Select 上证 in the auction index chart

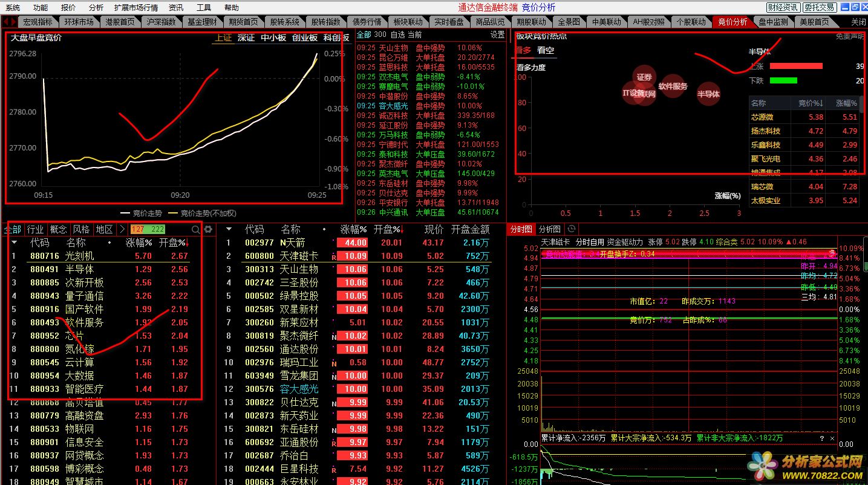(x=223, y=37)
